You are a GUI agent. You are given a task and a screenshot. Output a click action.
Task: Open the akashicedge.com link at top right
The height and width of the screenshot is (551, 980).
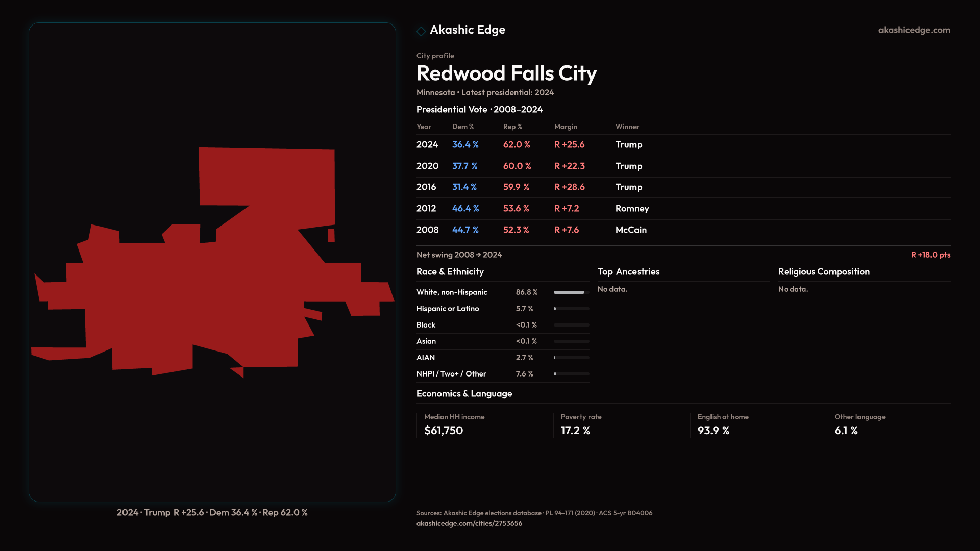coord(914,30)
